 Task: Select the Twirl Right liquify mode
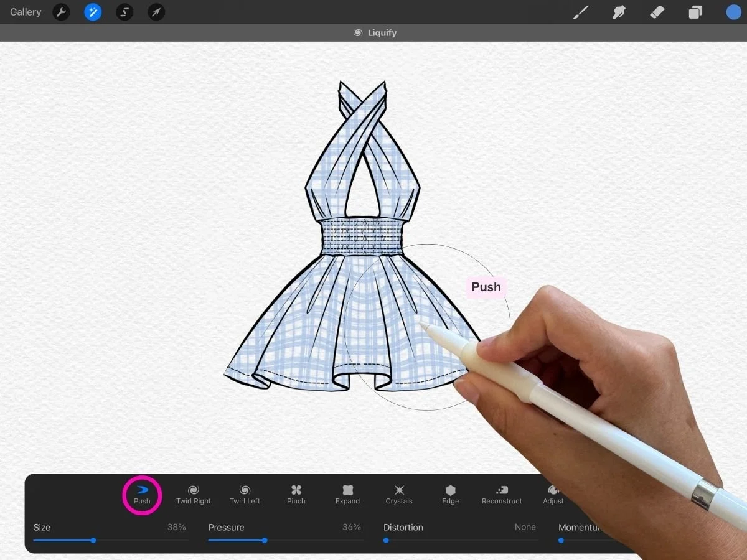tap(194, 493)
